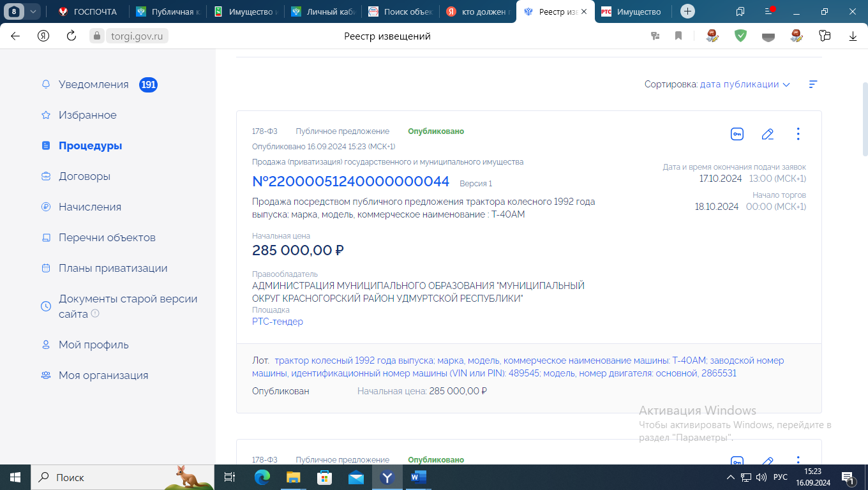Click the Windows Start button
Screen dimensions: 868x490
pos(15,477)
